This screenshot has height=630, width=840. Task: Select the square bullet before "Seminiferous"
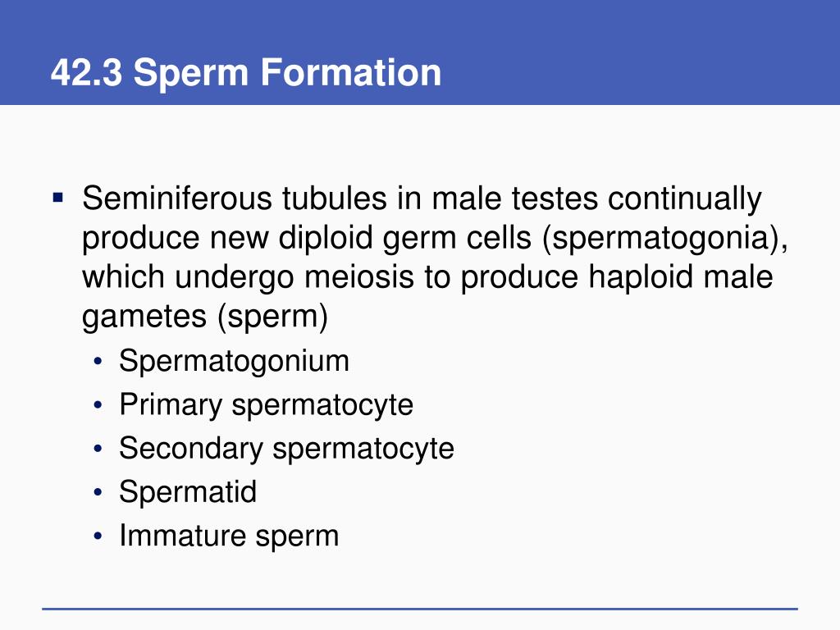58,199
